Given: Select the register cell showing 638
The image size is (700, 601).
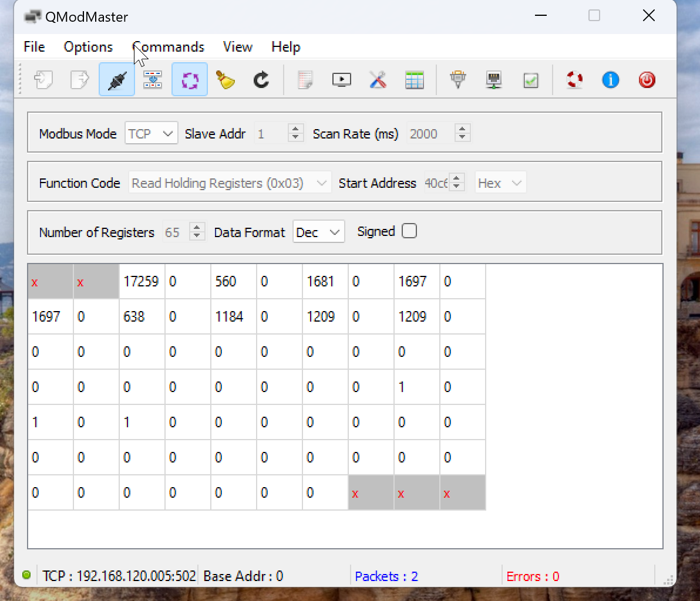Looking at the screenshot, I should (x=142, y=316).
